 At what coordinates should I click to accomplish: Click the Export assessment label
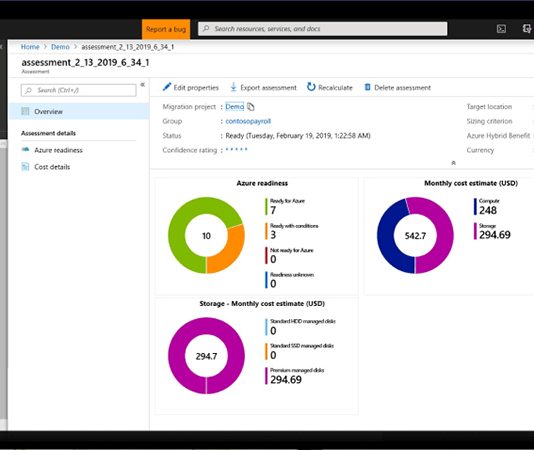coord(268,88)
